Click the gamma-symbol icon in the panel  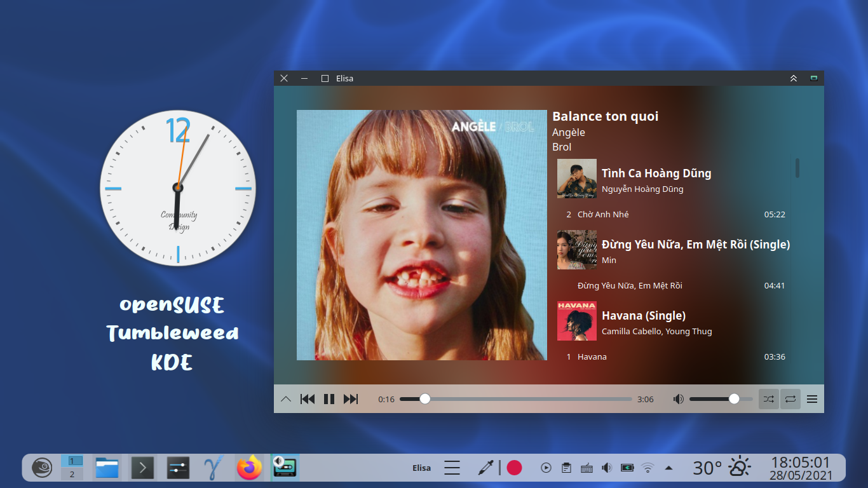coord(214,468)
